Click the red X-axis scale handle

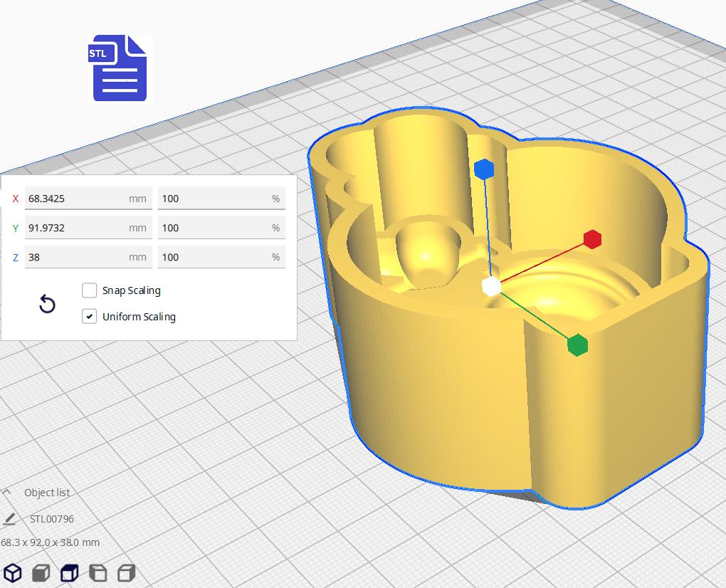pyautogui.click(x=592, y=239)
